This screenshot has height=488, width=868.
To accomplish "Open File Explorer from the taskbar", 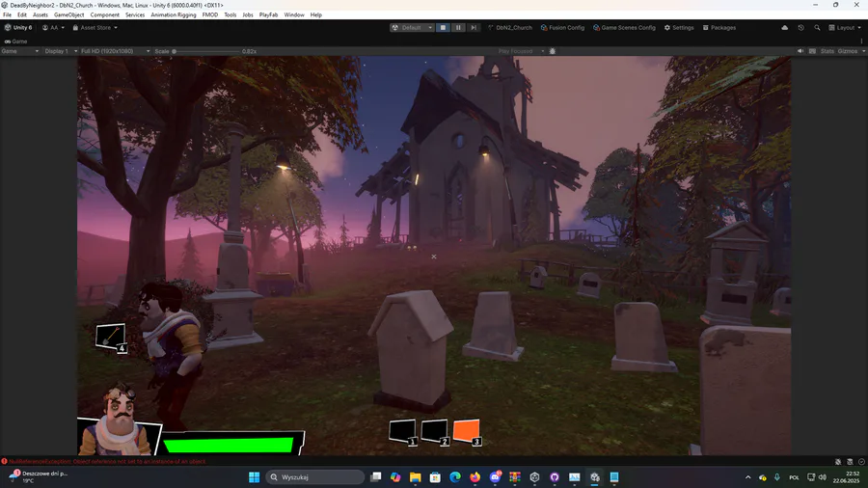I will tap(415, 477).
